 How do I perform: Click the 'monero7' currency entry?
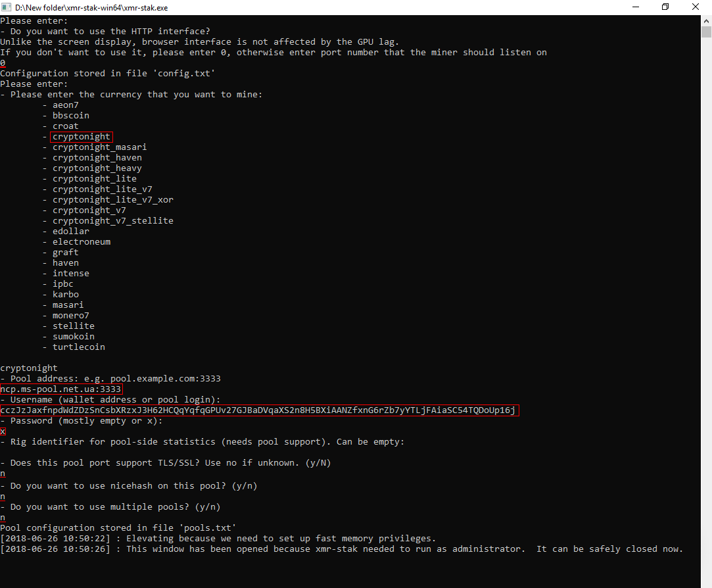[x=71, y=315]
